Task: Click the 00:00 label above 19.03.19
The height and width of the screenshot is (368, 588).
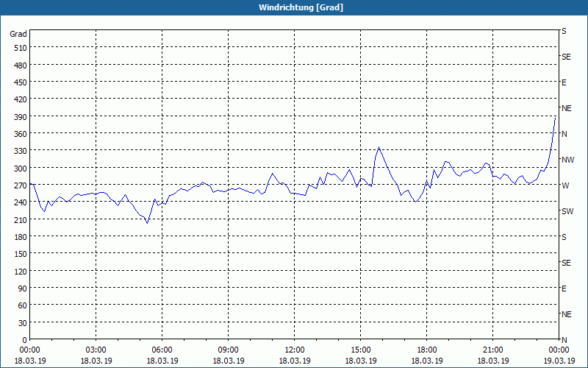Action: [559, 350]
